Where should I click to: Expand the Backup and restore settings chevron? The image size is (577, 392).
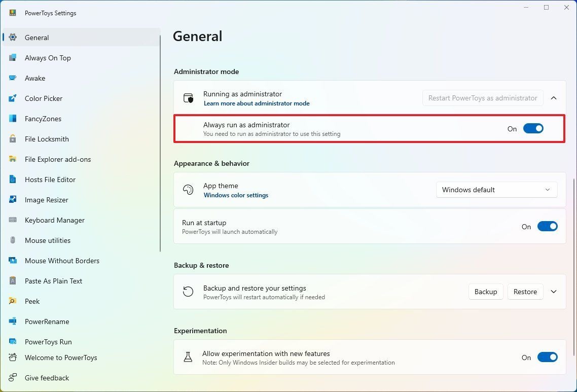coord(554,292)
